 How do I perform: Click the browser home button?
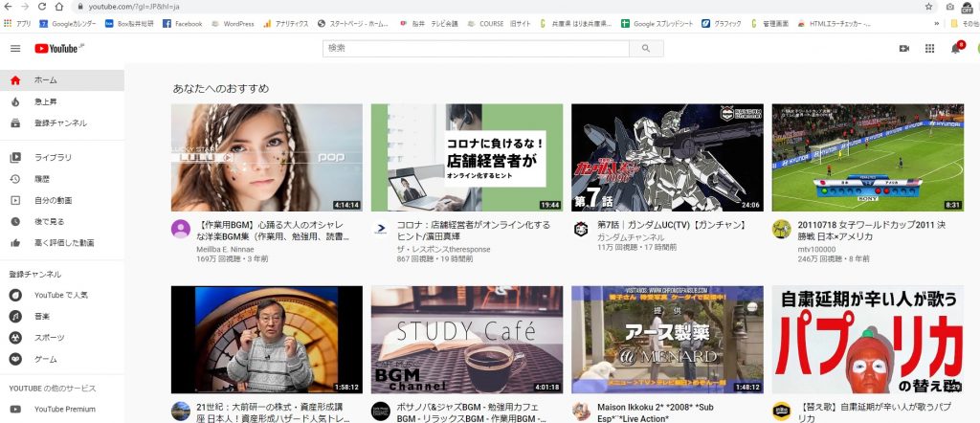pyautogui.click(x=58, y=7)
